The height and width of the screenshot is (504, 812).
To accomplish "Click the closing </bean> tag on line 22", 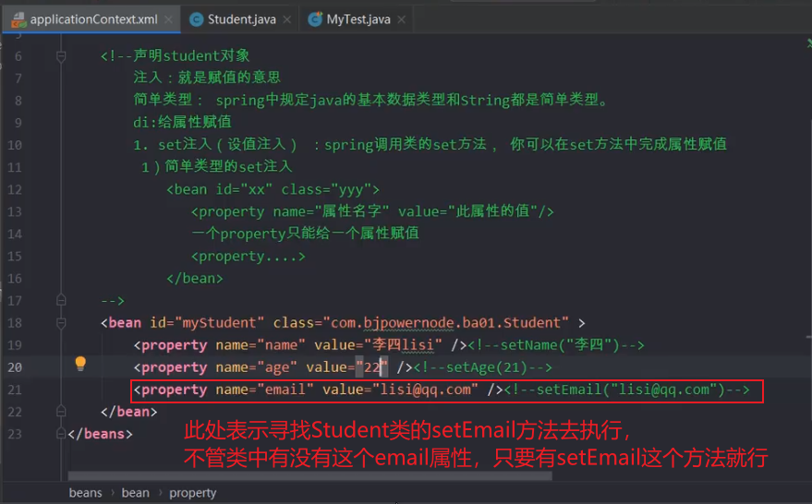I will coord(129,412).
